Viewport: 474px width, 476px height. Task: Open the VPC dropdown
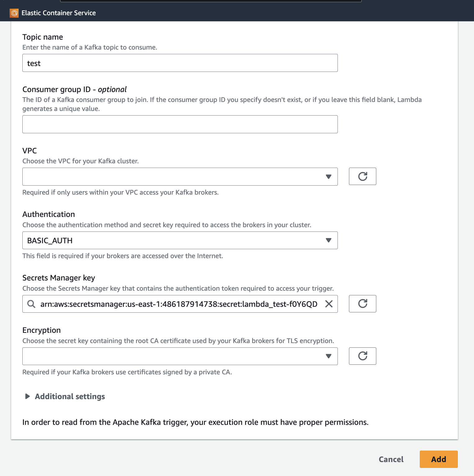tap(180, 177)
